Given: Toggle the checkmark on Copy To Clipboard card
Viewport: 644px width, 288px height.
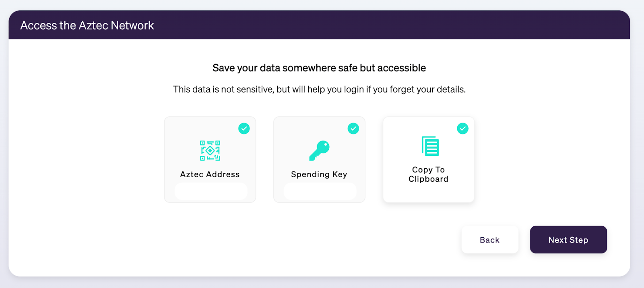Looking at the screenshot, I should (462, 128).
